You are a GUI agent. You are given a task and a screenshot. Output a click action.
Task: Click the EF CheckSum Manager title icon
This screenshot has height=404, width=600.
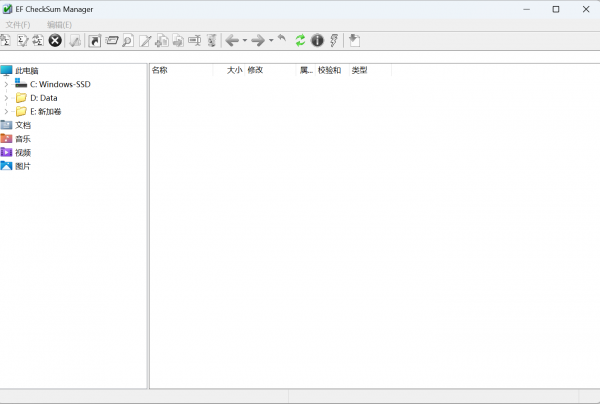coord(7,9)
